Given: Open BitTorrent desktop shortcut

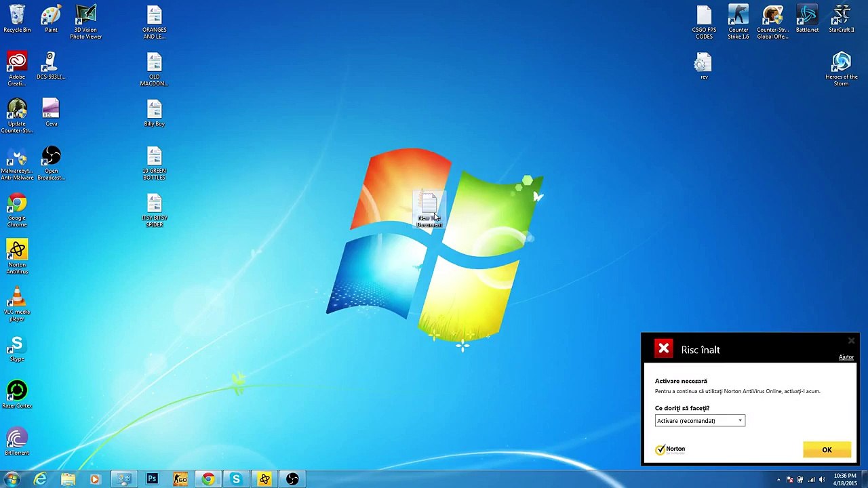Looking at the screenshot, I should (x=17, y=442).
